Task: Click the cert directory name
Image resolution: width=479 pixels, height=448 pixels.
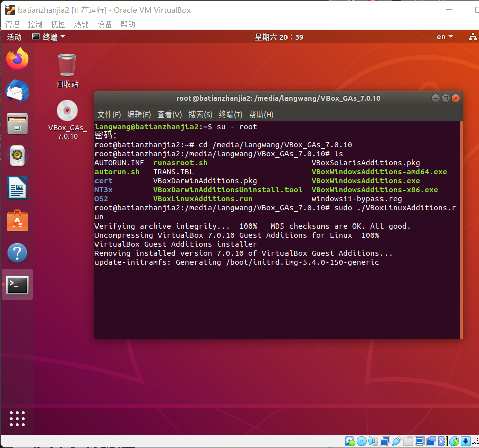Action: (103, 181)
